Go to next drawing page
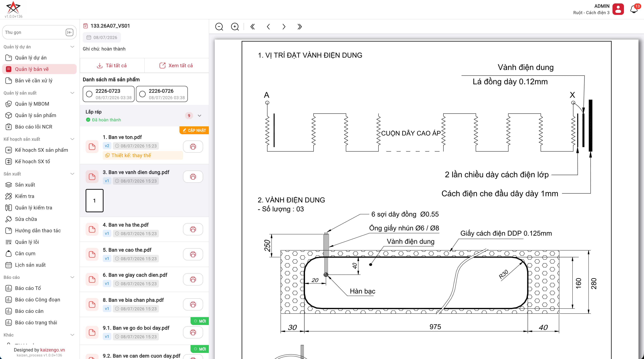The width and height of the screenshot is (644, 359). 284,27
